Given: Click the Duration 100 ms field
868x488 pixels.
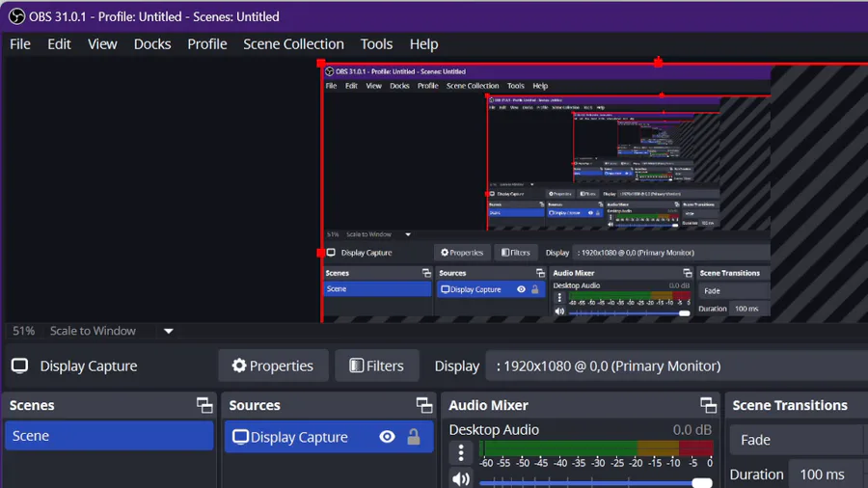Looking at the screenshot, I should pyautogui.click(x=828, y=474).
